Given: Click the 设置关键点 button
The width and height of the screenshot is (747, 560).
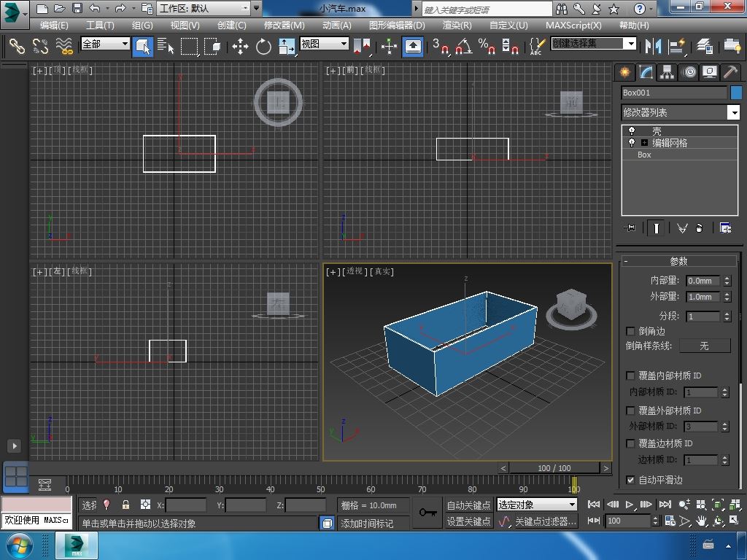Looking at the screenshot, I should (x=468, y=521).
